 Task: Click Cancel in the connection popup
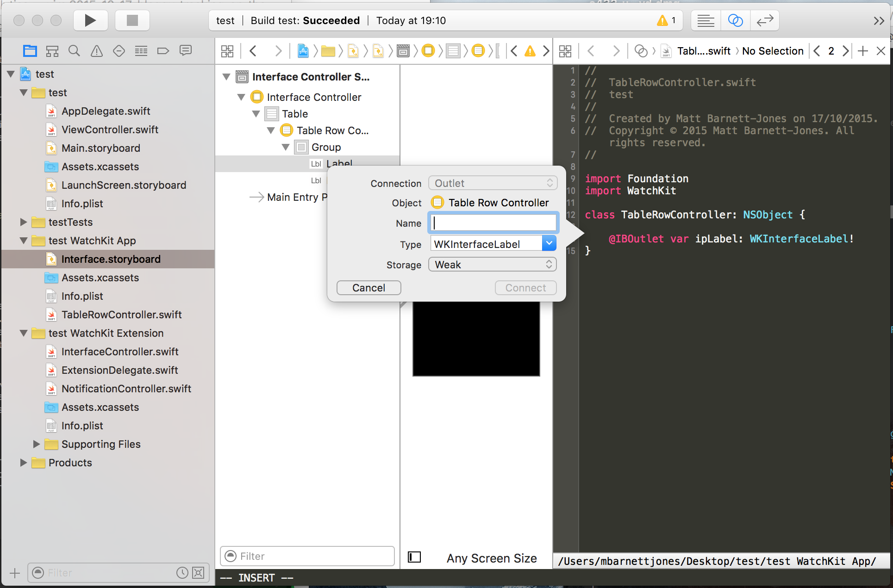click(368, 288)
